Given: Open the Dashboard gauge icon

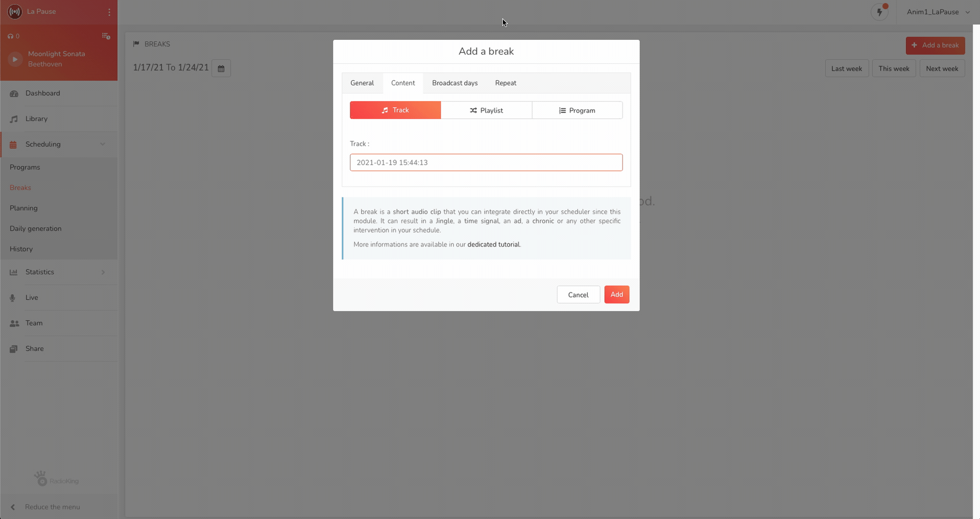Looking at the screenshot, I should click(x=14, y=93).
